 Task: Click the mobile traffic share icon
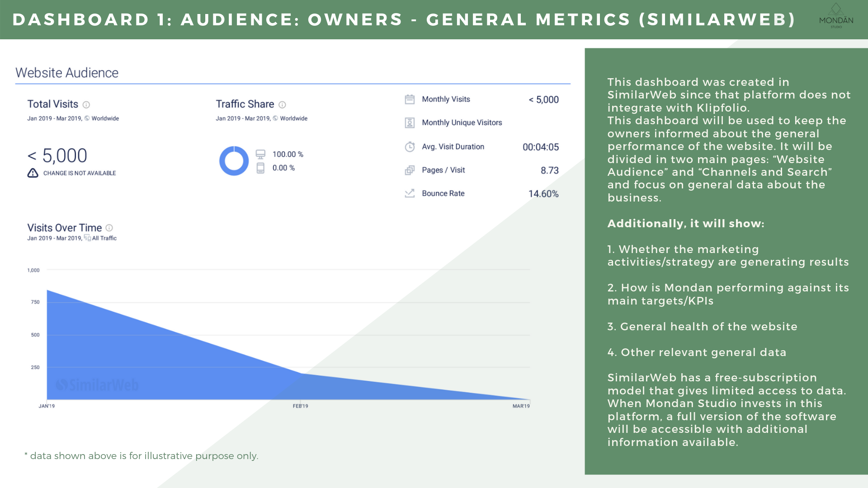click(x=260, y=168)
